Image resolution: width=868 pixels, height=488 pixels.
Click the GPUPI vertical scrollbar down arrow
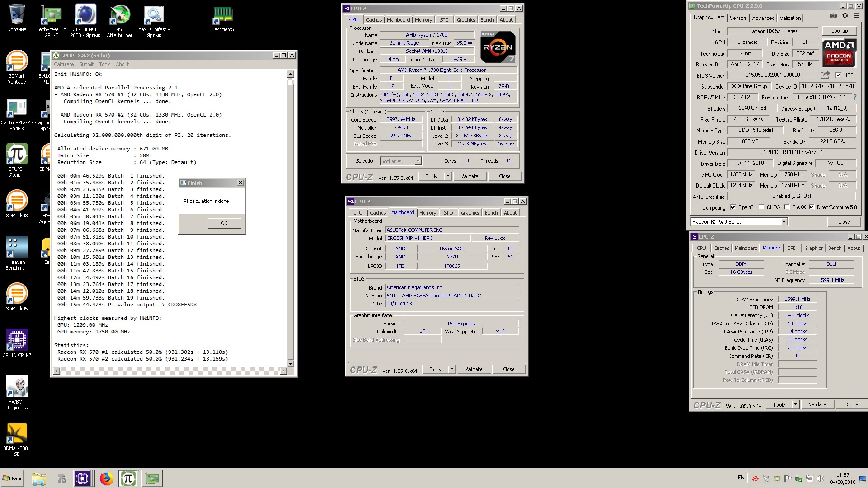click(x=290, y=363)
